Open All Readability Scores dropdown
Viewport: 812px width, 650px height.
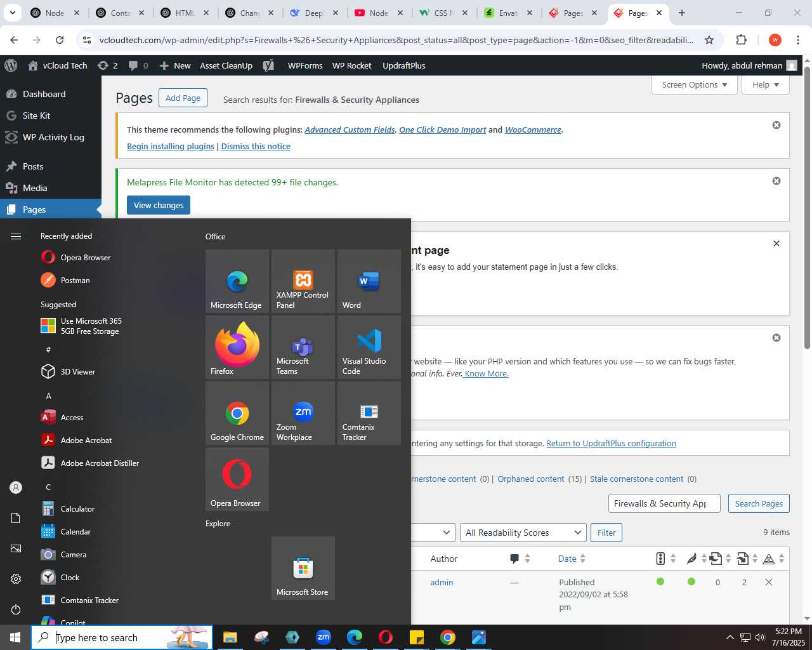[x=523, y=533]
